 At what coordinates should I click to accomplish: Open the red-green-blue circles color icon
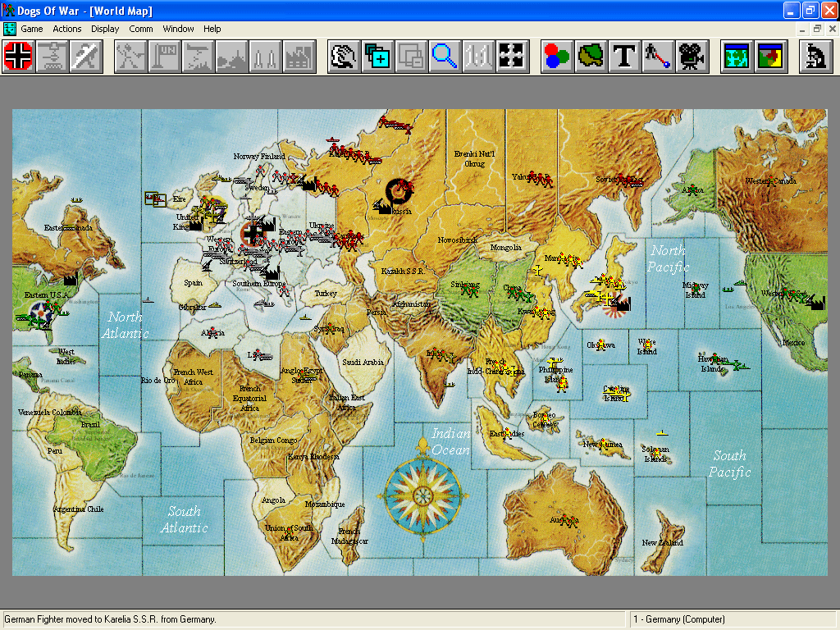(x=557, y=57)
